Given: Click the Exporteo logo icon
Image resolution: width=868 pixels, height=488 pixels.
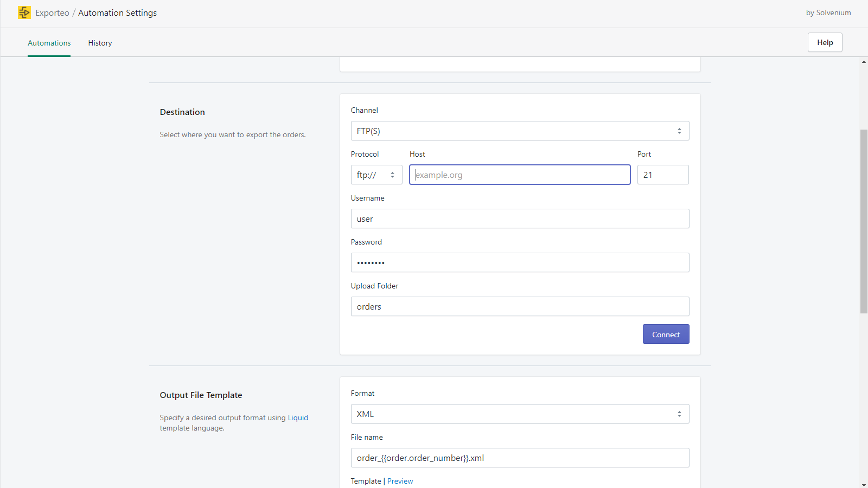Looking at the screenshot, I should pyautogui.click(x=24, y=12).
